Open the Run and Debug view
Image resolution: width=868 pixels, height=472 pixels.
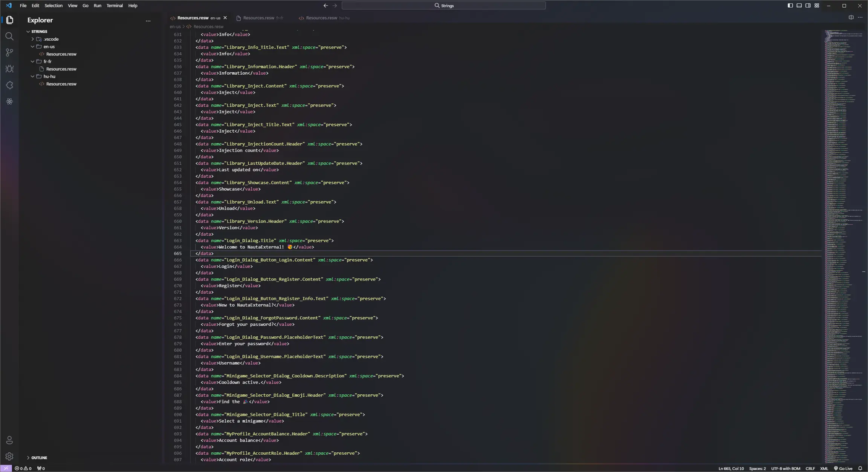[9, 69]
